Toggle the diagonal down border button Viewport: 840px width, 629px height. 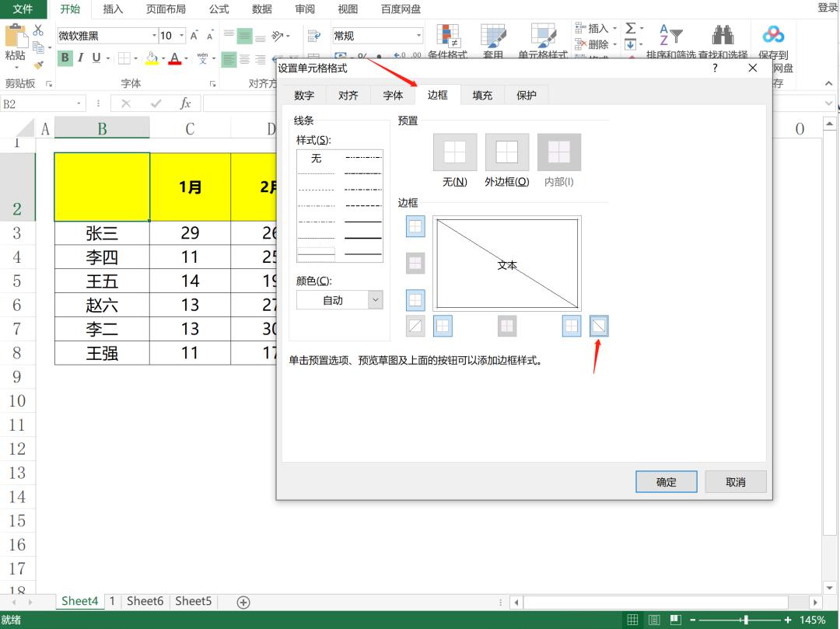point(599,326)
